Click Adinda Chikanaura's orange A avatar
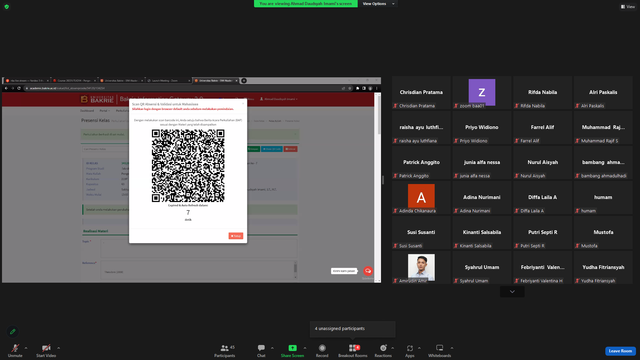 coord(421,197)
